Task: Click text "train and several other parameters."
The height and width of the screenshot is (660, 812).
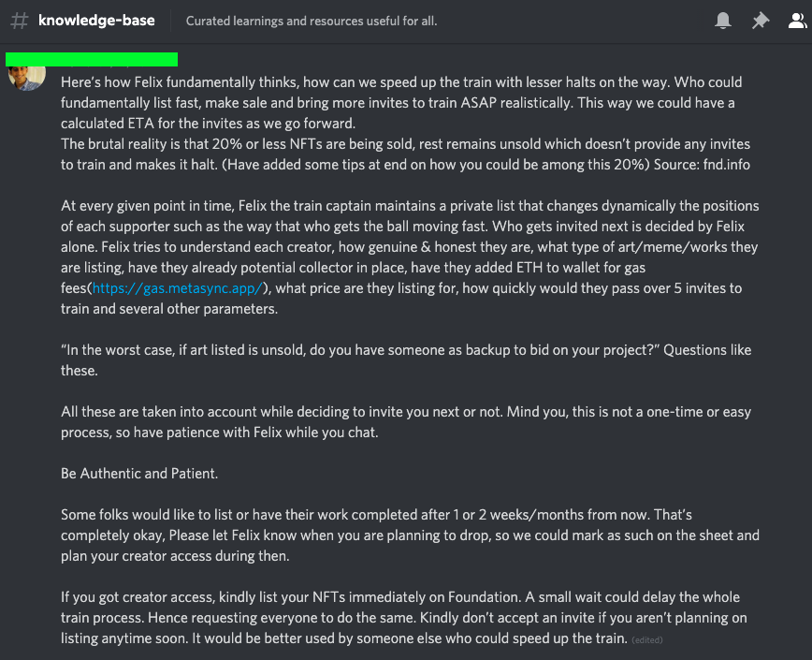Action: point(169,309)
